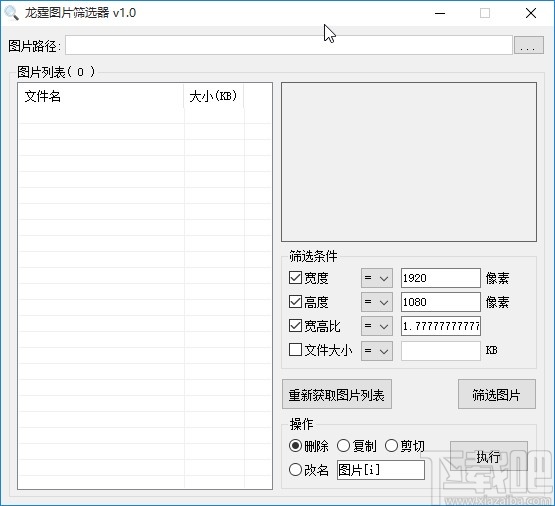Click the rename pattern field 图片[i]

(x=381, y=470)
